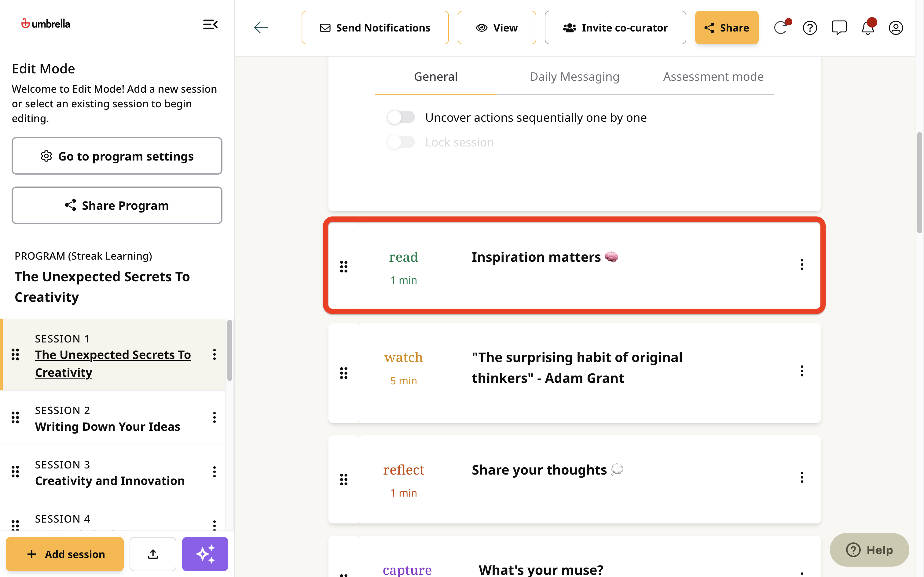The height and width of the screenshot is (577, 924).
Task: Click the session list scrollbar
Action: click(229, 350)
